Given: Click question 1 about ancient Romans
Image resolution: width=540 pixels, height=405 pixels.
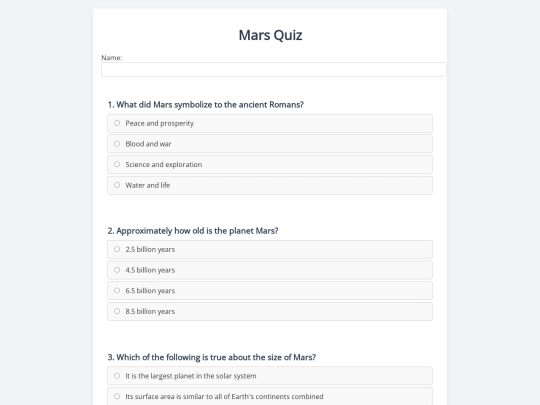Looking at the screenshot, I should (x=206, y=105).
